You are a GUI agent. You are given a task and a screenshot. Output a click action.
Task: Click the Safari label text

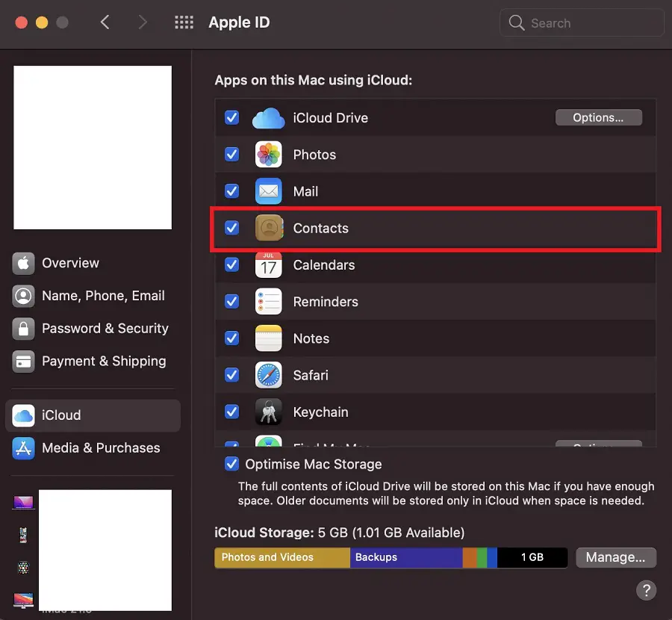[311, 376]
